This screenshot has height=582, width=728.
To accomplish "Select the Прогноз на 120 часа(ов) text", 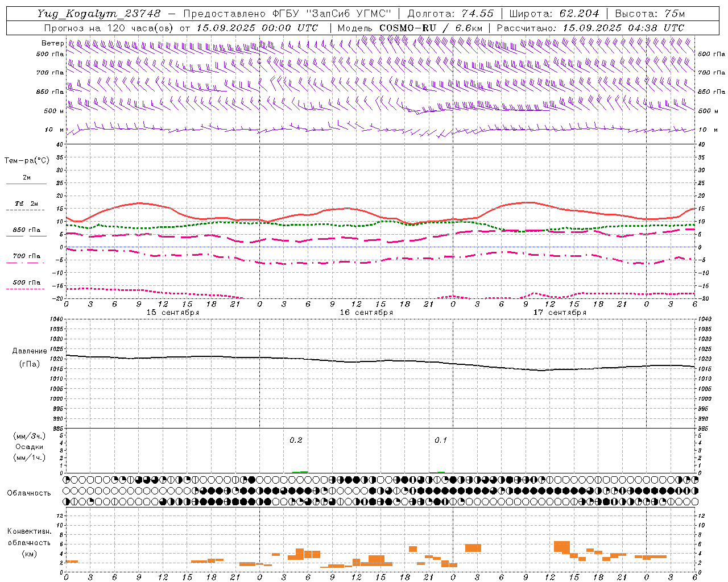I will [109, 28].
